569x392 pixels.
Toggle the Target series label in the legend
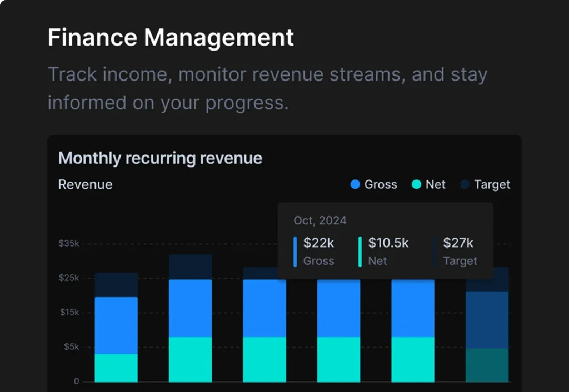click(492, 185)
